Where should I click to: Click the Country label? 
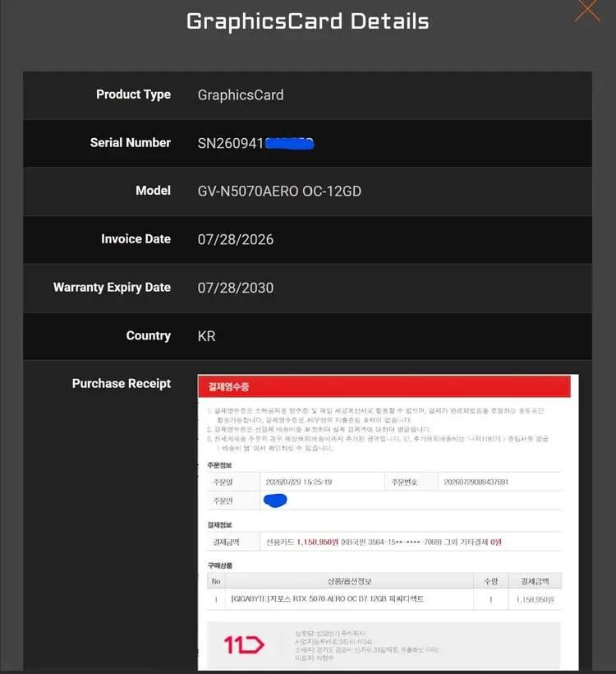[x=148, y=335]
